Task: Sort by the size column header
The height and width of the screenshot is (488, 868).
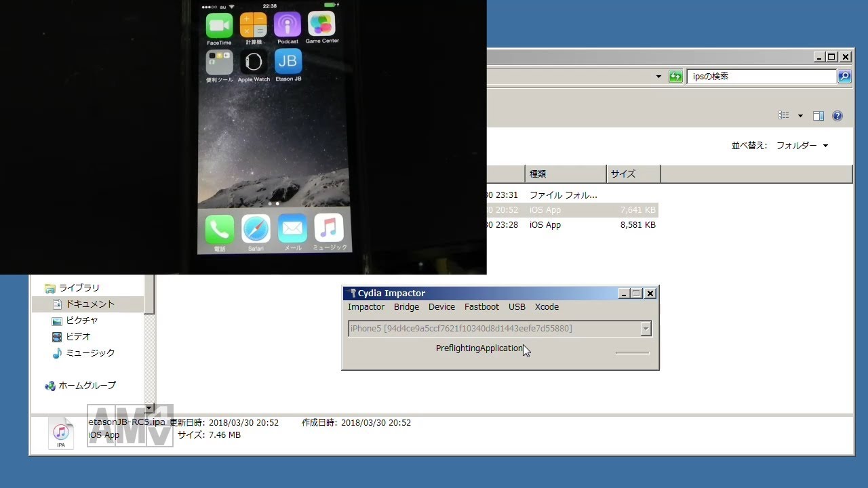Action: tap(633, 174)
